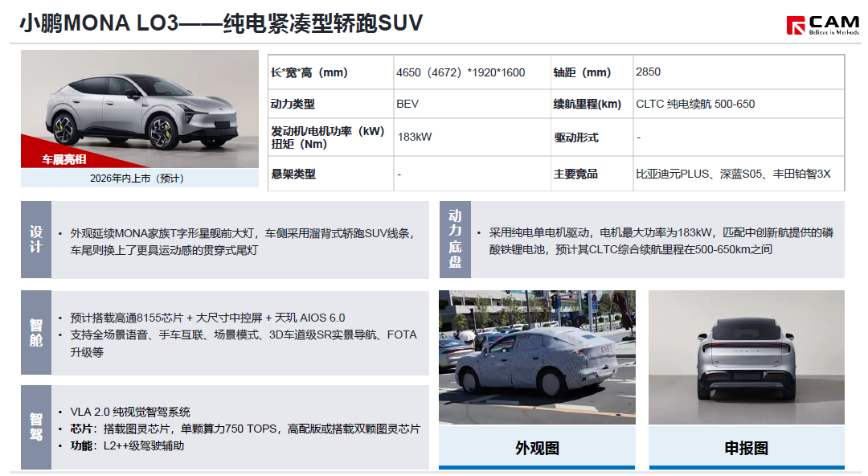Screen dimensions: 868x476
Task: Click the "驱动形式" label cell
Action: pos(592,137)
